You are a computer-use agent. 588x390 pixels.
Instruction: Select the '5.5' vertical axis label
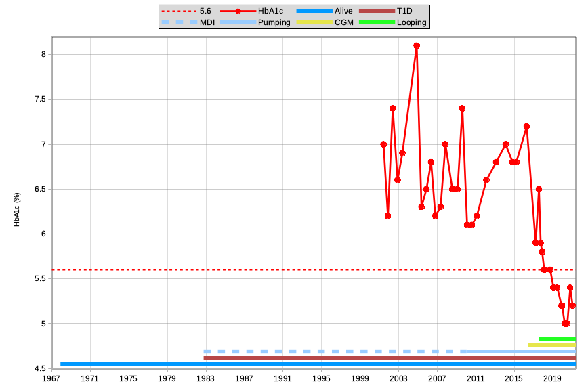point(40,279)
